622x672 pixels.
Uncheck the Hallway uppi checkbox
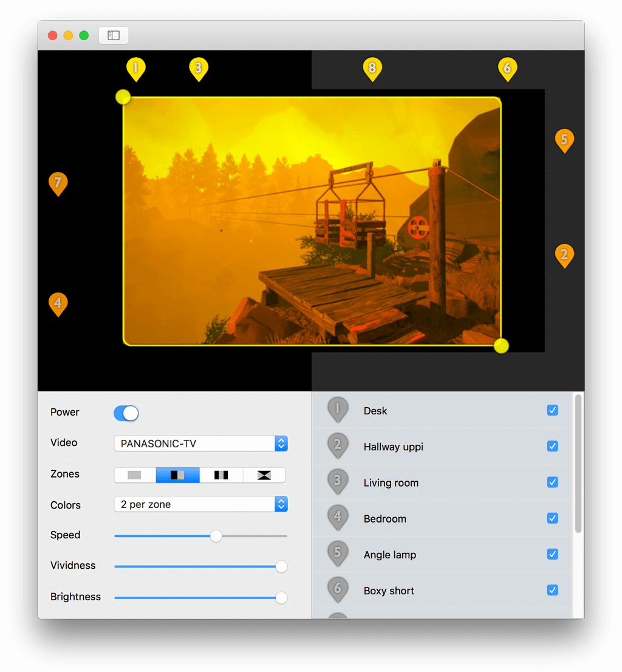coord(553,446)
